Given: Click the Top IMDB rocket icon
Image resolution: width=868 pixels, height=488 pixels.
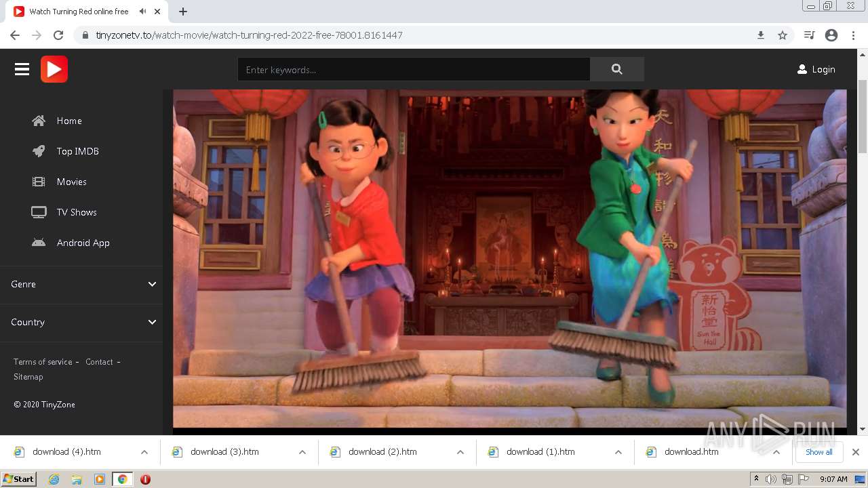Looking at the screenshot, I should [39, 151].
